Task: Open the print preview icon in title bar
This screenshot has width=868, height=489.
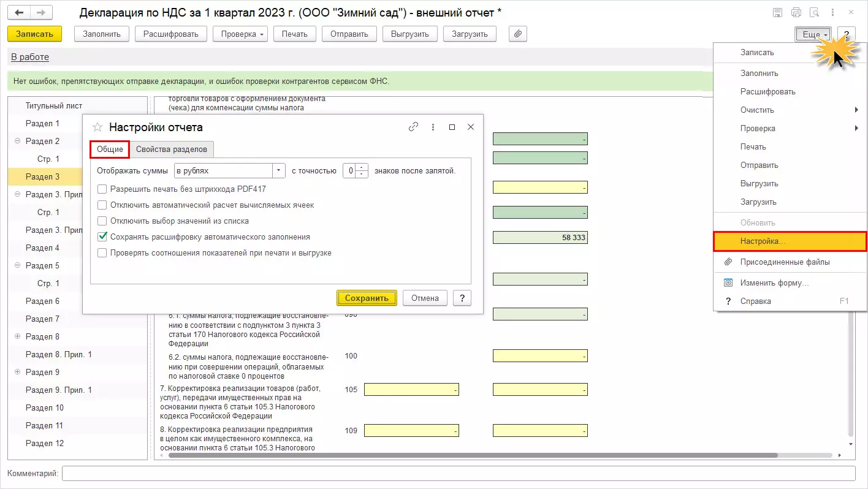Action: (815, 12)
